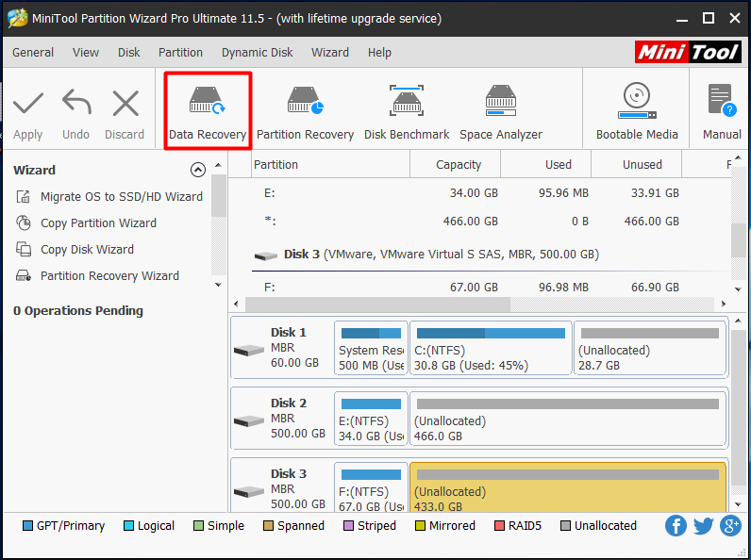
Task: Click the Undo arrow icon
Action: point(76,102)
